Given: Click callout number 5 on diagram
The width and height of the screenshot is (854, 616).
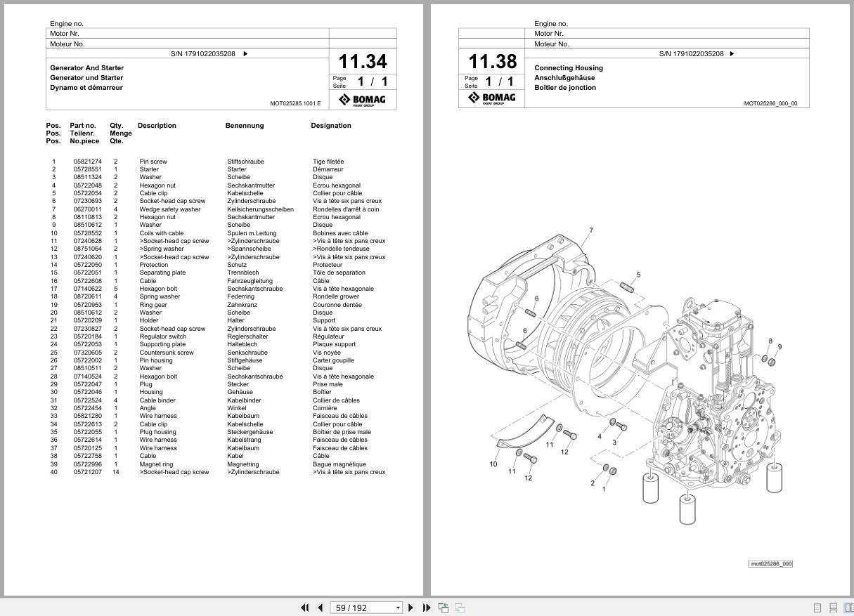Looking at the screenshot, I should coord(638,274).
